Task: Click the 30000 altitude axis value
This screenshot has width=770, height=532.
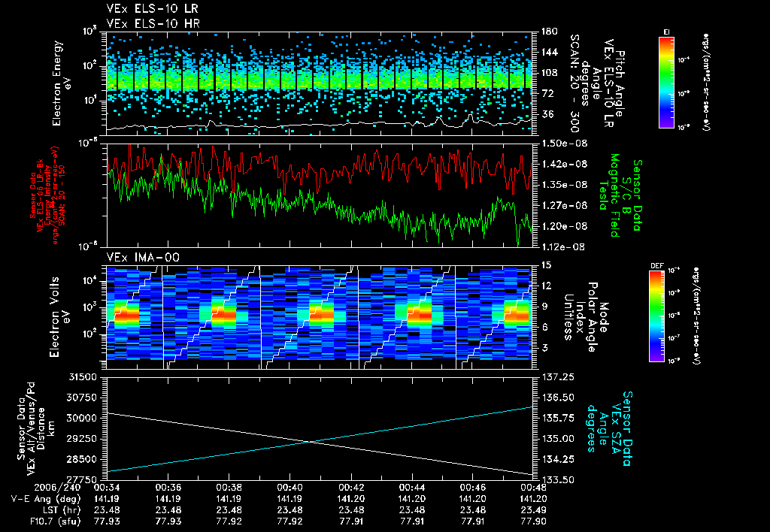Action: tap(82, 418)
